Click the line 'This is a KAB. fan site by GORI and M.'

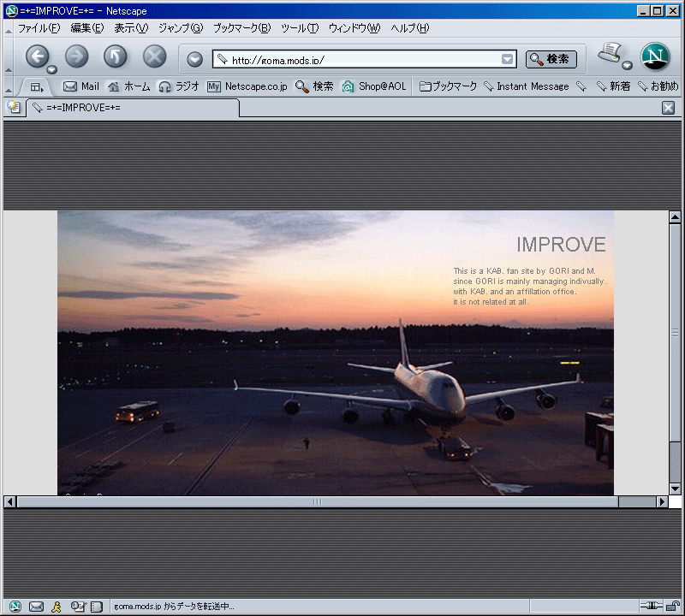coord(524,271)
